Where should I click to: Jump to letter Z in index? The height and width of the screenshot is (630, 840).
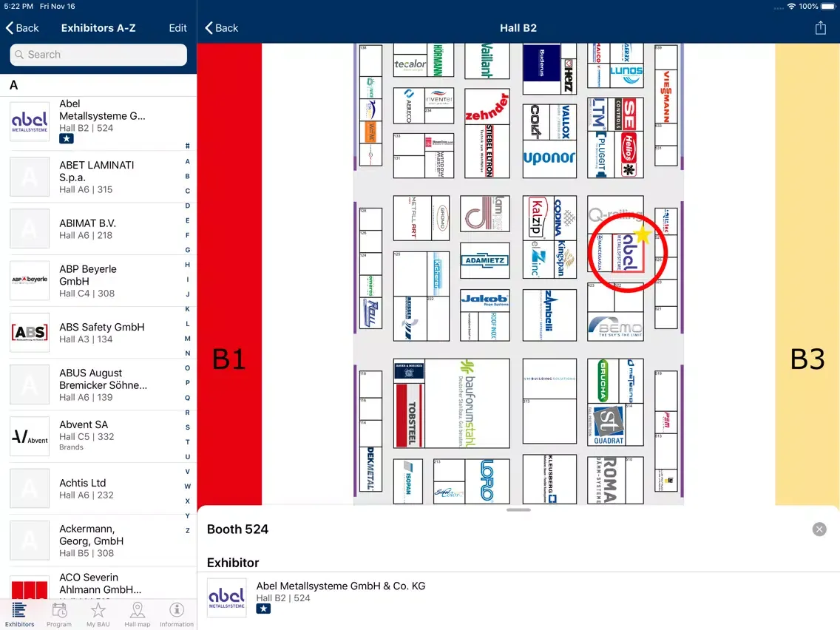pos(188,530)
